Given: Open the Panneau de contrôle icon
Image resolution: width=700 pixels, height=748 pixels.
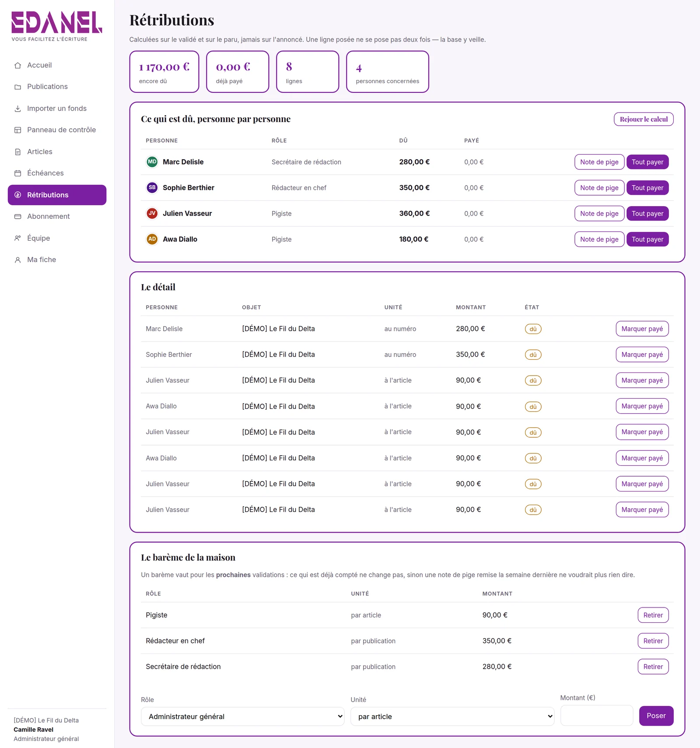Looking at the screenshot, I should tap(17, 130).
